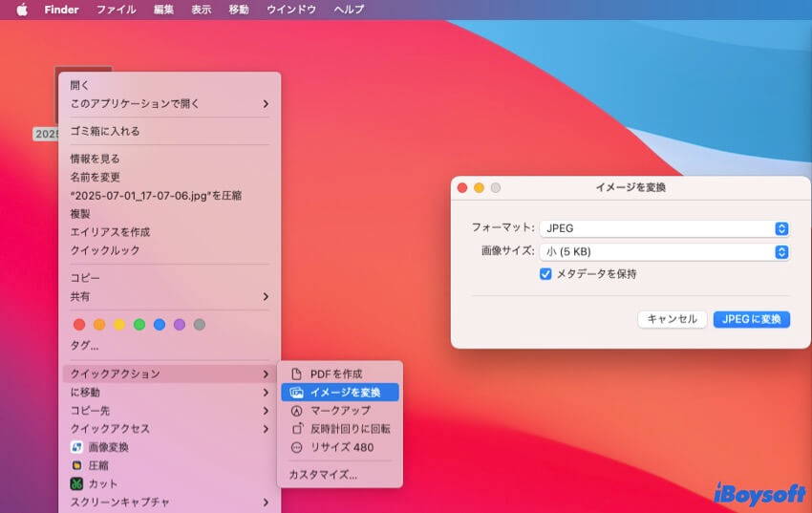Click the PDF作成 document icon
This screenshot has width=812, height=513.
pyautogui.click(x=296, y=374)
